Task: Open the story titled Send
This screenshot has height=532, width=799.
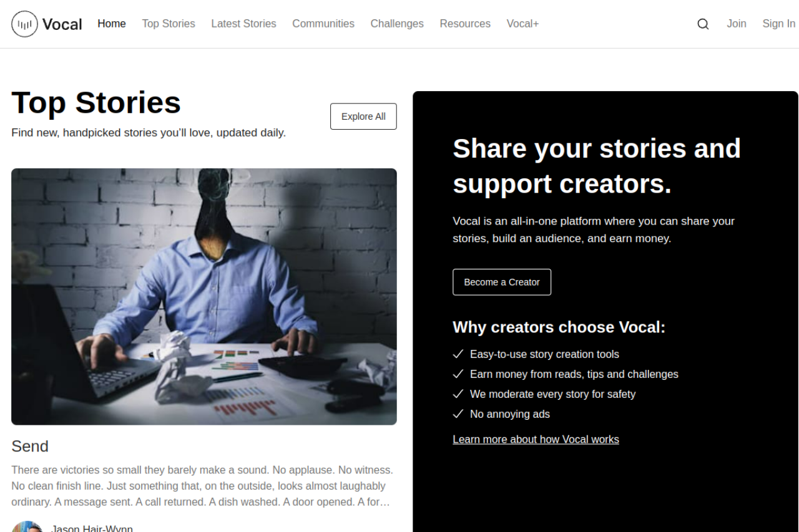Action: 30,447
